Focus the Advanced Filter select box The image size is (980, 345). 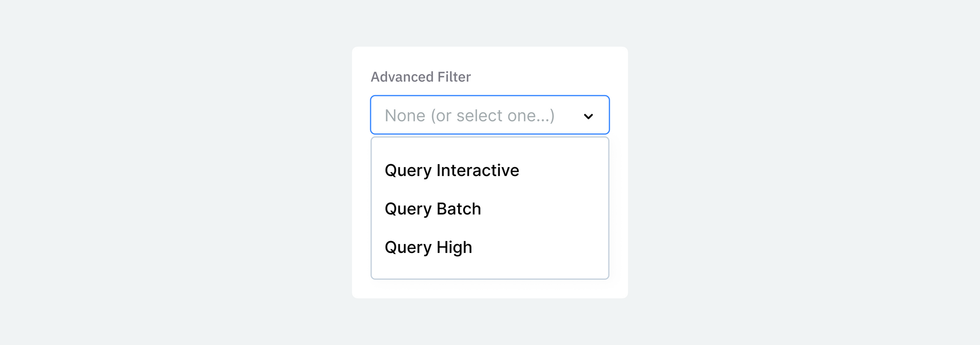490,115
